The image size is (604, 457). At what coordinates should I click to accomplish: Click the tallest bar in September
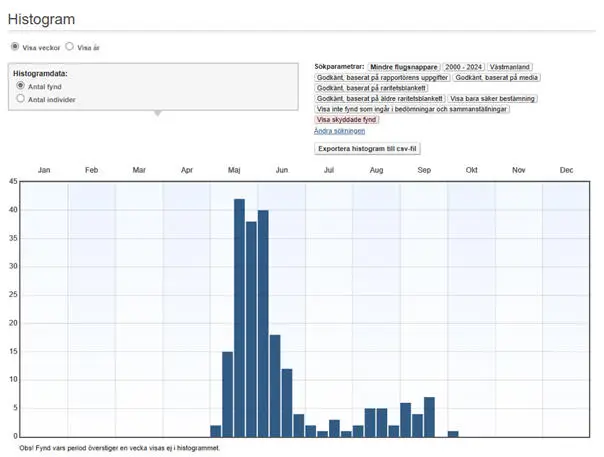[x=429, y=416]
